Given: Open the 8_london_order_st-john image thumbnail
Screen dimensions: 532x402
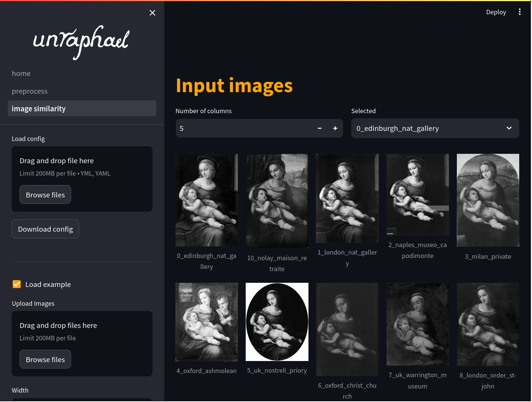Looking at the screenshot, I should (x=488, y=325).
